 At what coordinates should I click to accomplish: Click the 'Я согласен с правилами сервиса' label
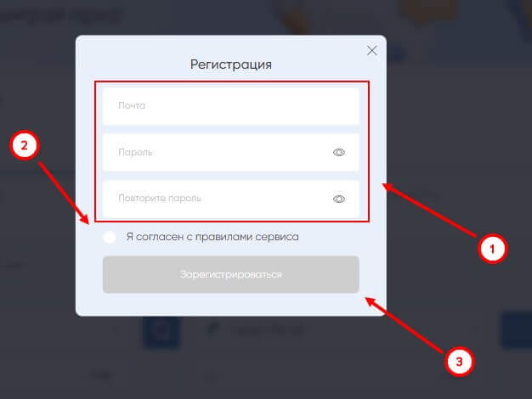tap(212, 237)
